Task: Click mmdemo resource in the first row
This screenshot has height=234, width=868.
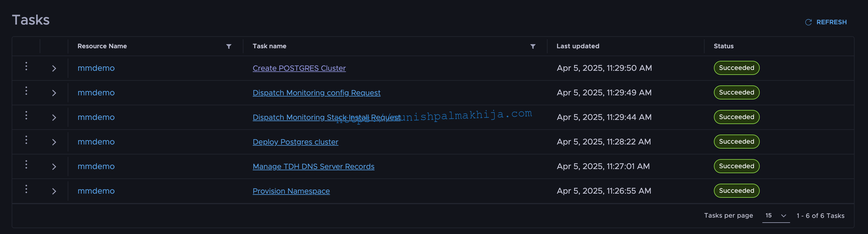Action: pos(96,68)
